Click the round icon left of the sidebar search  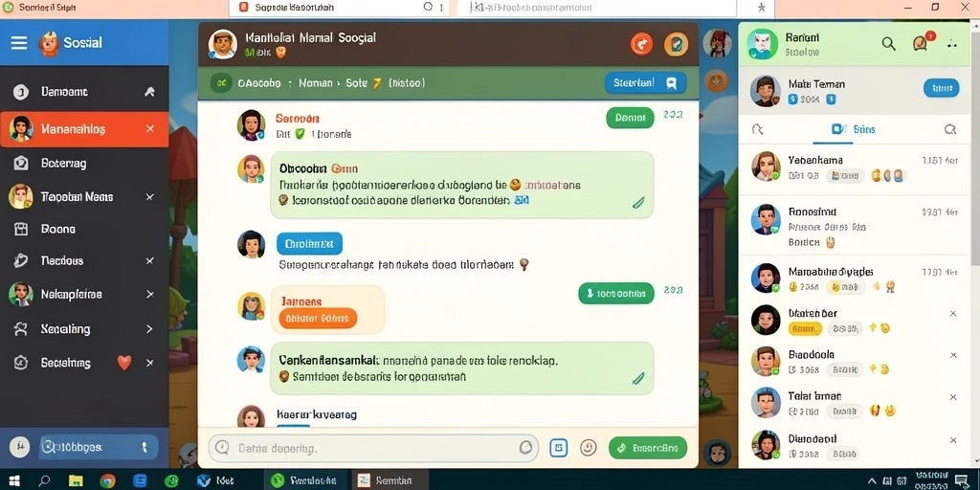(x=19, y=446)
